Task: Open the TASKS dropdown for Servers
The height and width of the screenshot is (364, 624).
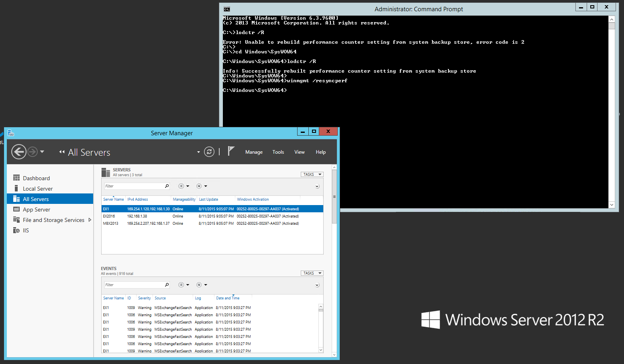Action: point(312,174)
